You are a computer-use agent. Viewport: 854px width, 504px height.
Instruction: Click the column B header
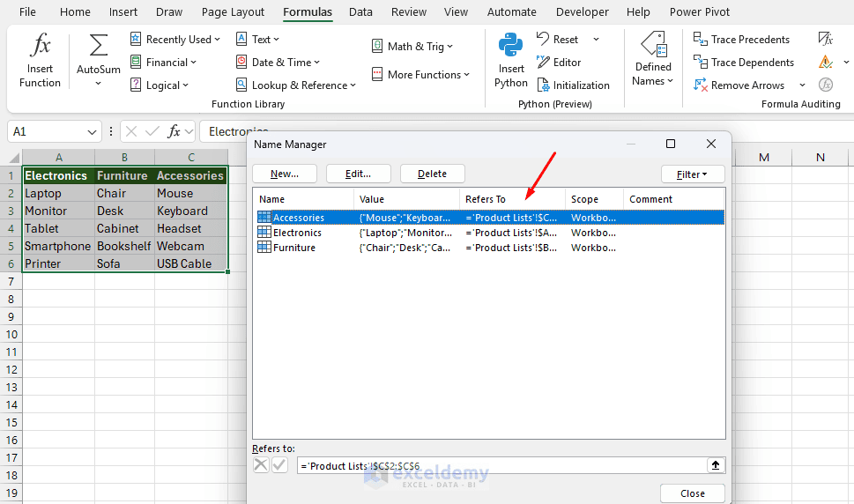coord(125,158)
